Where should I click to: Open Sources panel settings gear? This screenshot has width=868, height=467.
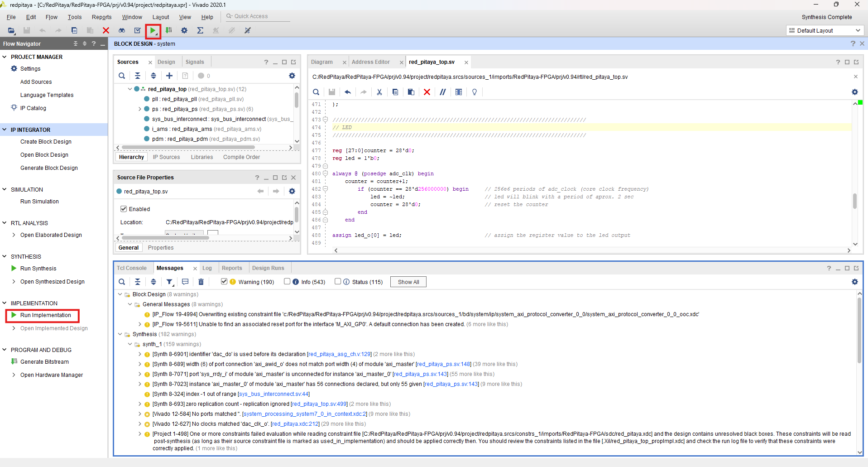point(292,76)
